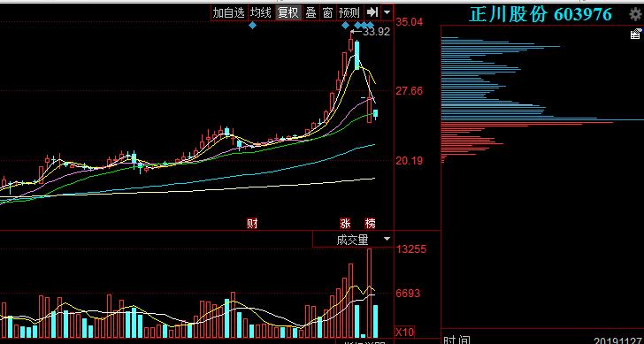Click the 13255 volume axis value
644x344 pixels.
point(411,249)
